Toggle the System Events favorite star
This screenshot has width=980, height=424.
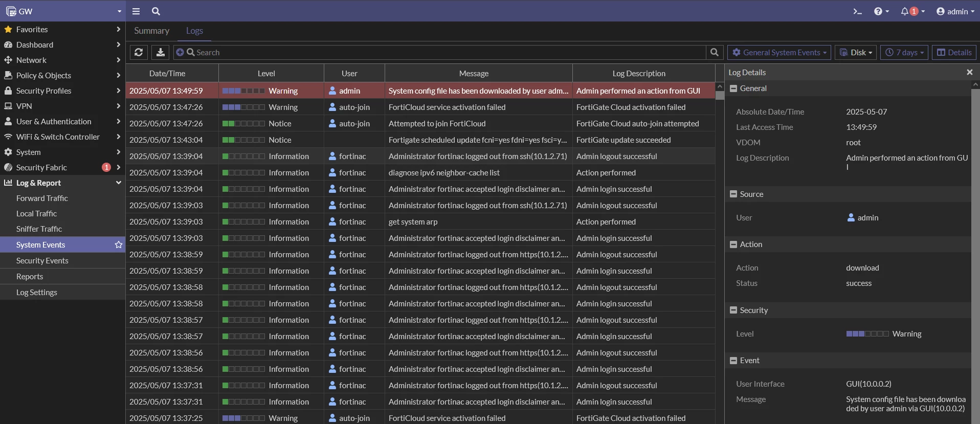(119, 244)
